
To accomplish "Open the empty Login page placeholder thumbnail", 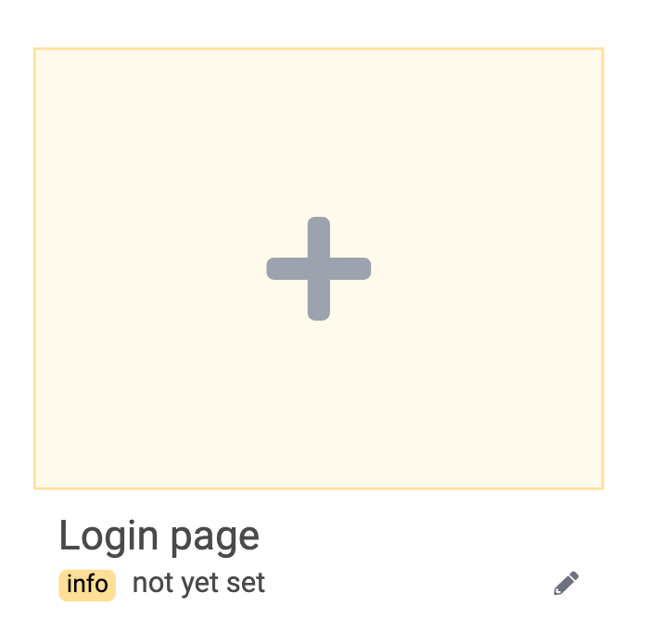I will (x=319, y=269).
